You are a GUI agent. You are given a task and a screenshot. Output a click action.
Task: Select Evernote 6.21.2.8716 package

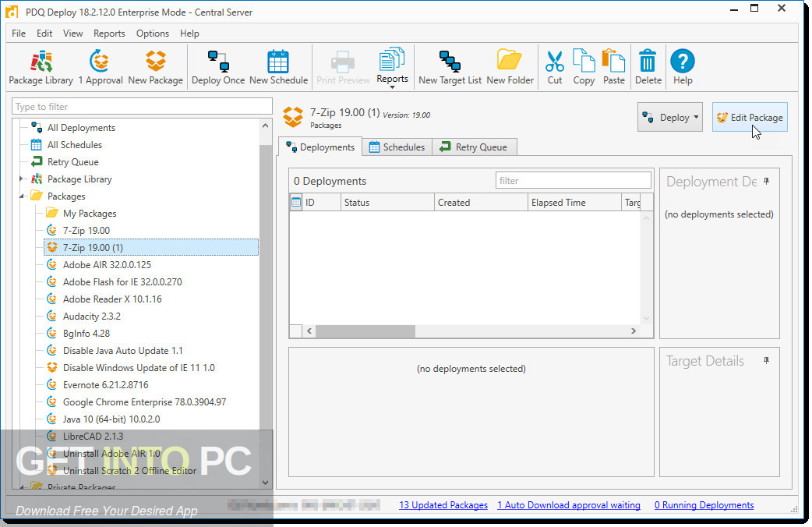click(106, 384)
